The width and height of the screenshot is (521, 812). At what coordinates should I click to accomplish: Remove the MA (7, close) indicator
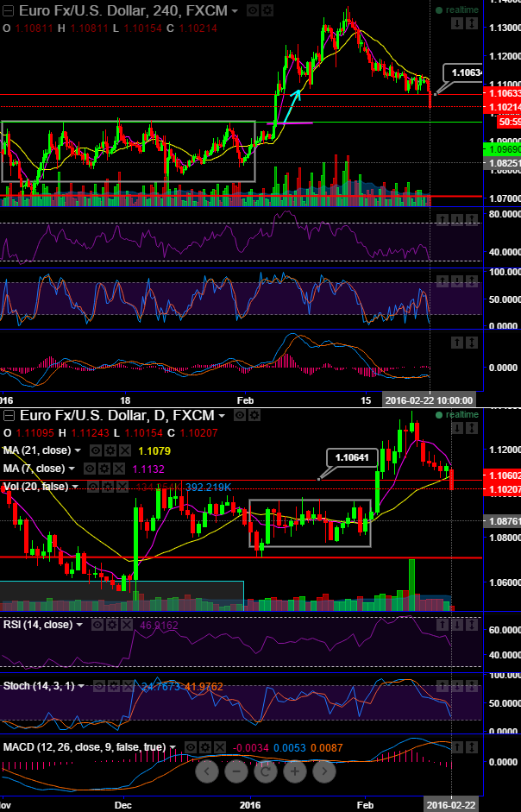118,469
